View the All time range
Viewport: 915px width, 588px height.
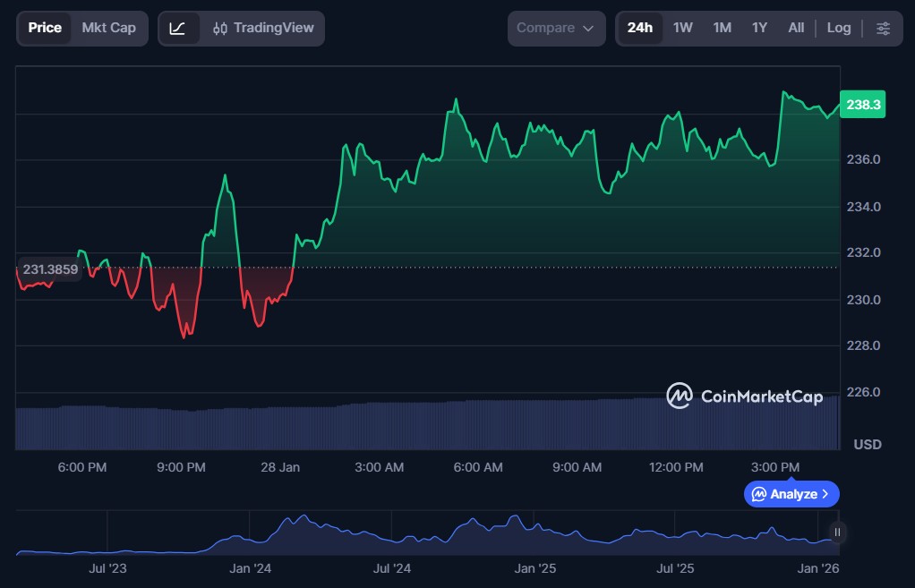796,28
